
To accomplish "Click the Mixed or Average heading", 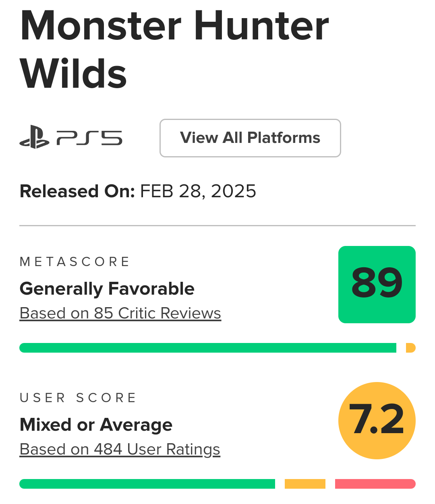I will [96, 425].
